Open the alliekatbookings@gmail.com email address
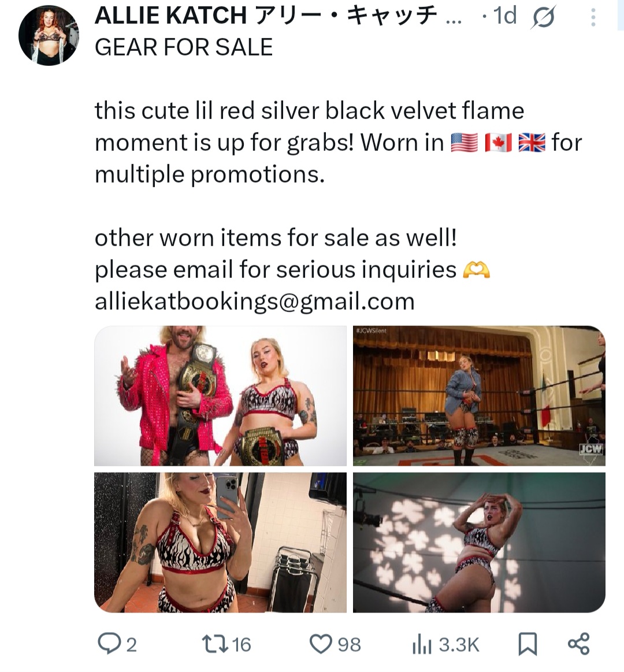Screen dimensions: 624x672 coord(255,301)
